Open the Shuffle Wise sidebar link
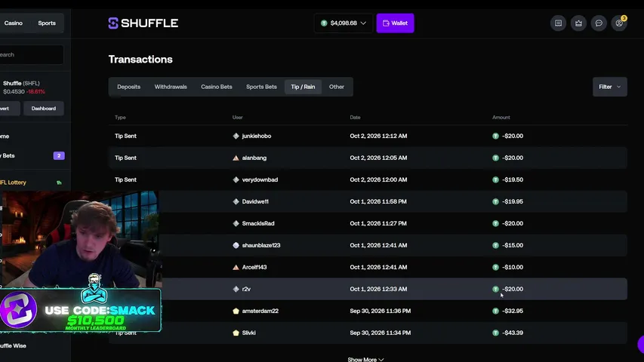Viewport: 644px width, 362px height. point(13,345)
